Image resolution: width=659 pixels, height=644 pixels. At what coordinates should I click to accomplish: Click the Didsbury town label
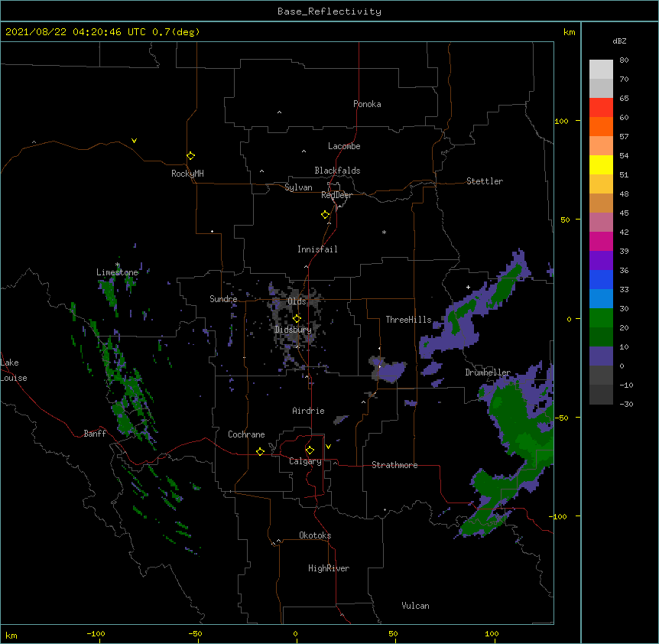click(294, 330)
